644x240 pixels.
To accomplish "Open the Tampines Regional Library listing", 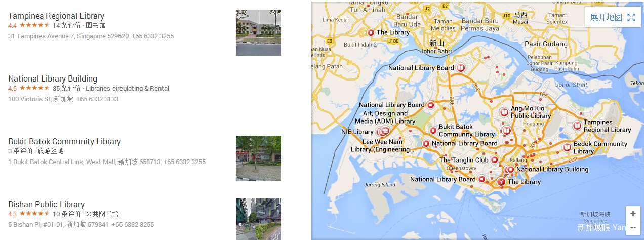I will 56,16.
